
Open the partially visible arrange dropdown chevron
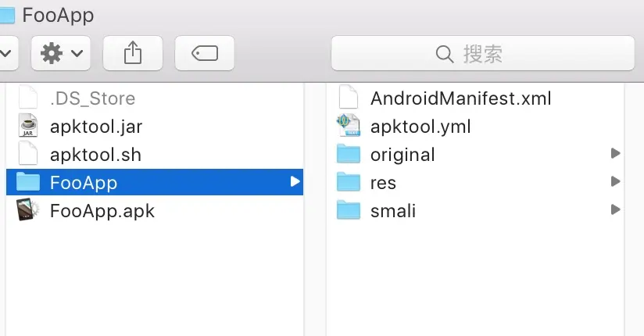pyautogui.click(x=5, y=53)
